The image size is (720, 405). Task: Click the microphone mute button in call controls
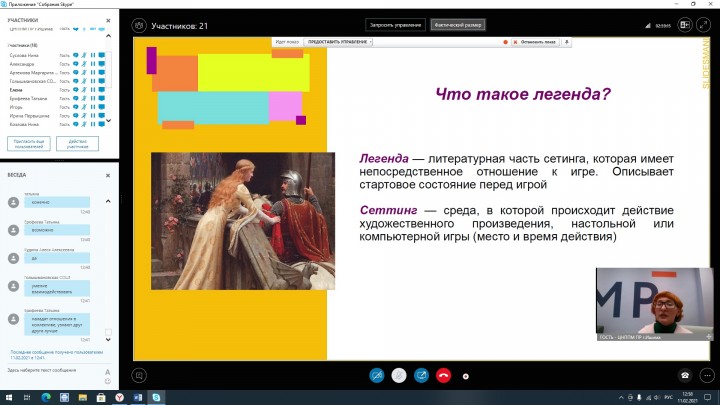pyautogui.click(x=377, y=376)
